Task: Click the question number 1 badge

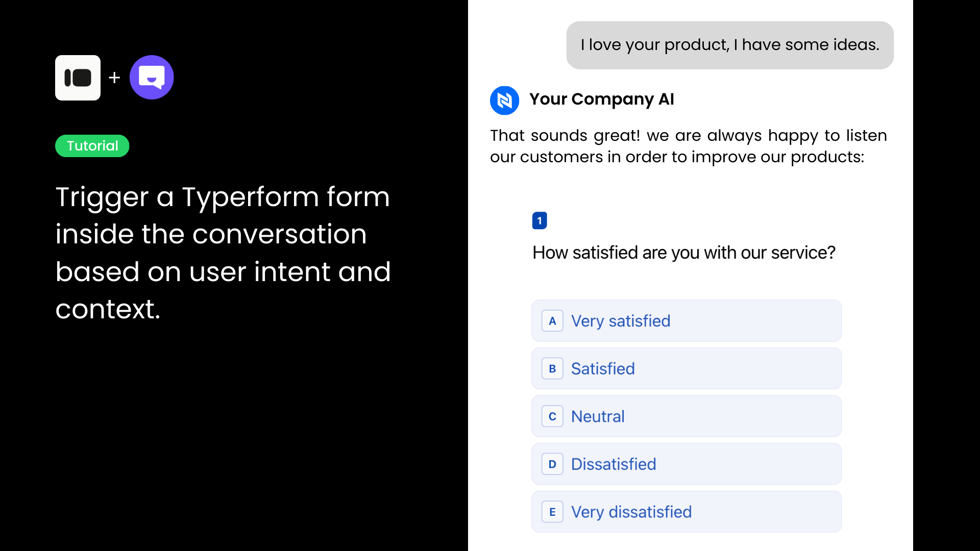Action: tap(540, 220)
